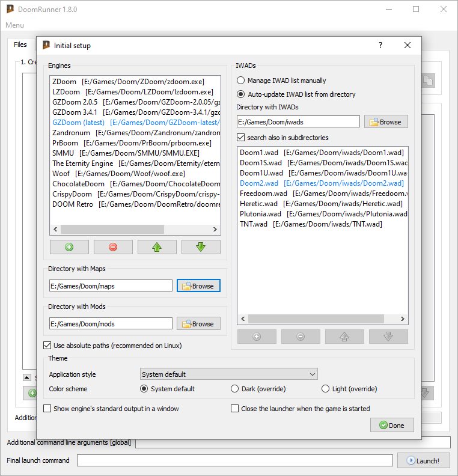Select Heretic.wad in IWAD list
The height and width of the screenshot is (476, 458).
pos(323,204)
